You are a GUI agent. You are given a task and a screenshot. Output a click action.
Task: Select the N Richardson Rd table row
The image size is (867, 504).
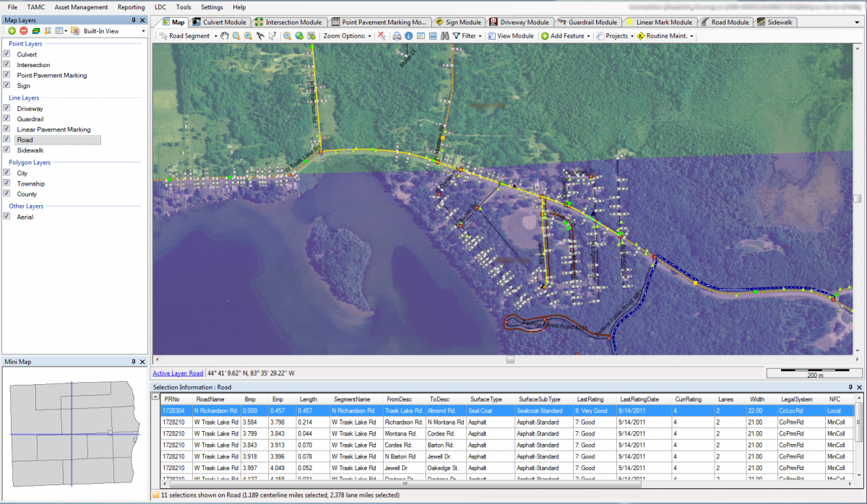[506, 410]
